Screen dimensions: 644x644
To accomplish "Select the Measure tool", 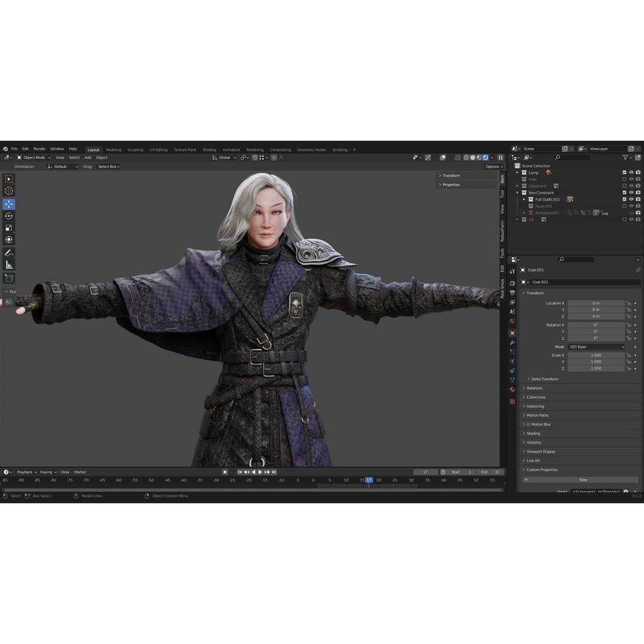I will tap(8, 265).
